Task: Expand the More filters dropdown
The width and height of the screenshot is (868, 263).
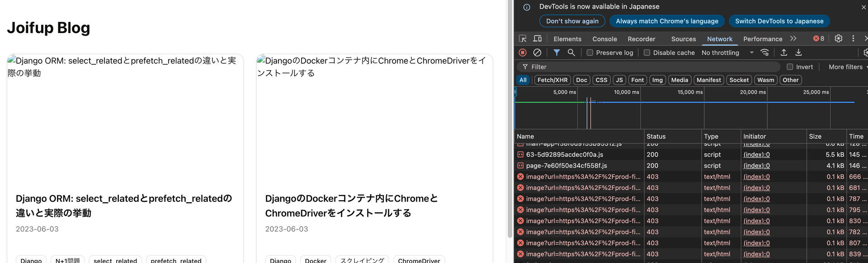Action: point(848,67)
